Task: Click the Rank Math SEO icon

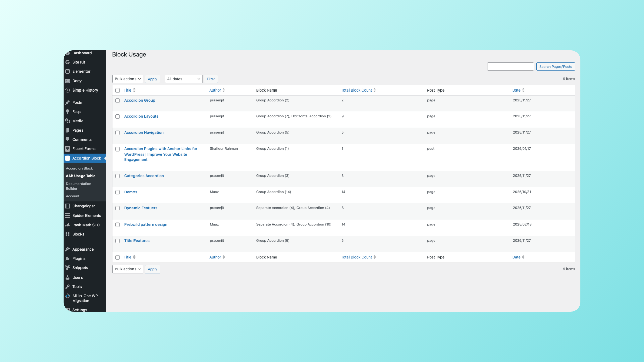Action: (68, 225)
